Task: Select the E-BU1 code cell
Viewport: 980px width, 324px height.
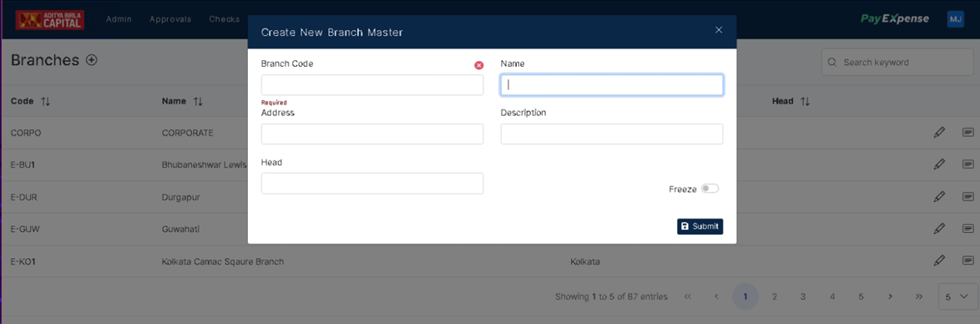Action: (23, 165)
